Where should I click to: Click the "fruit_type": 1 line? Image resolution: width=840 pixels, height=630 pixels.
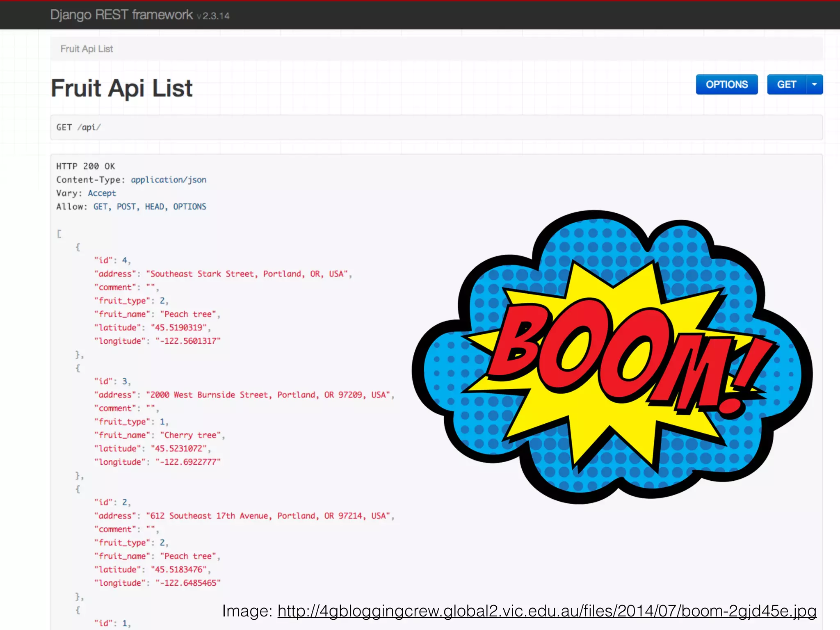click(131, 422)
